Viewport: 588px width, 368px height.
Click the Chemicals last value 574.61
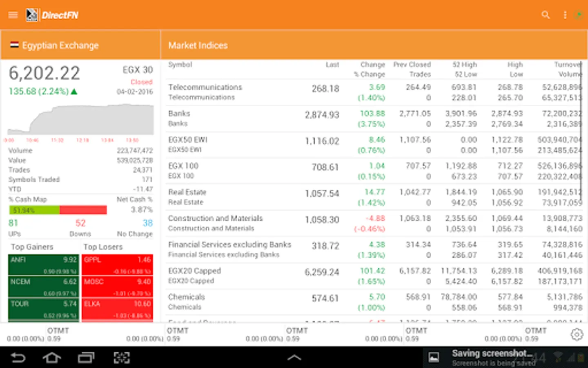[325, 298]
